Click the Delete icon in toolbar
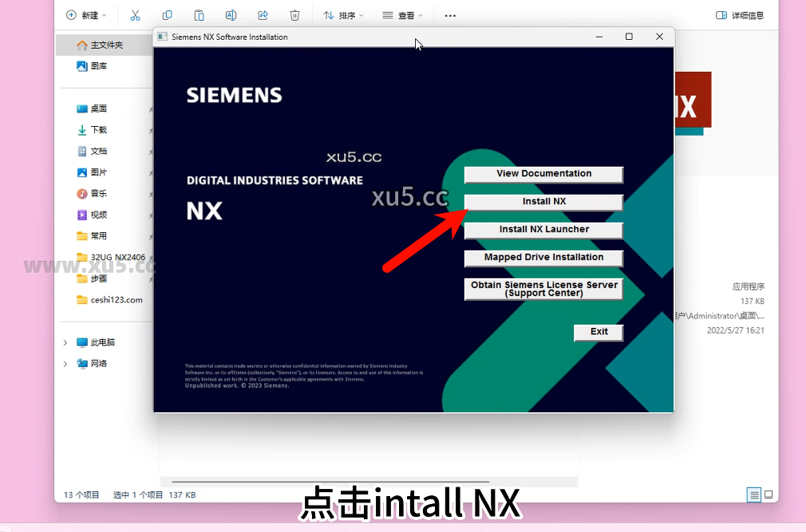 pos(294,14)
